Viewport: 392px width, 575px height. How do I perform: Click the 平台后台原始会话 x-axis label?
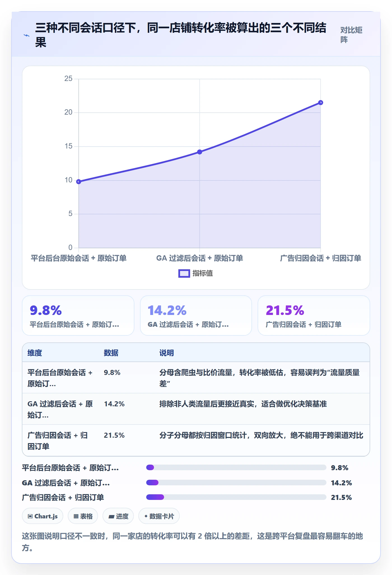coord(79,258)
